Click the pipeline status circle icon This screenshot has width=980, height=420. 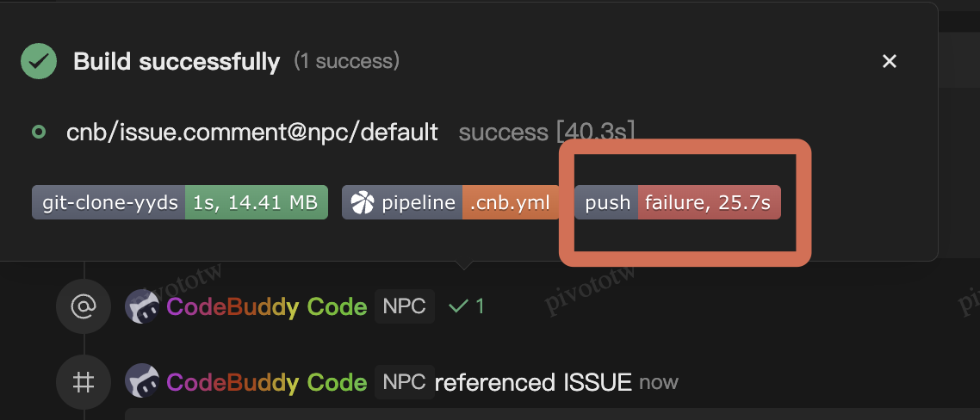click(38, 132)
